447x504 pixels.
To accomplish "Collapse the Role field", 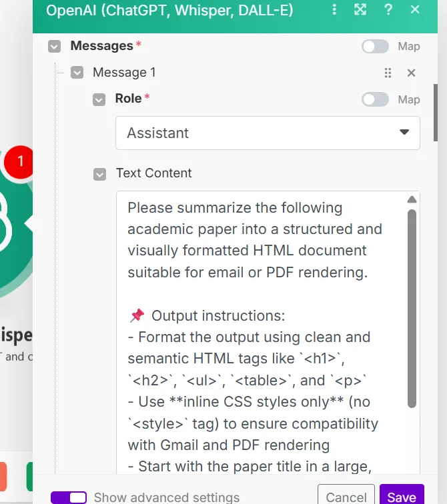I will pyautogui.click(x=99, y=99).
